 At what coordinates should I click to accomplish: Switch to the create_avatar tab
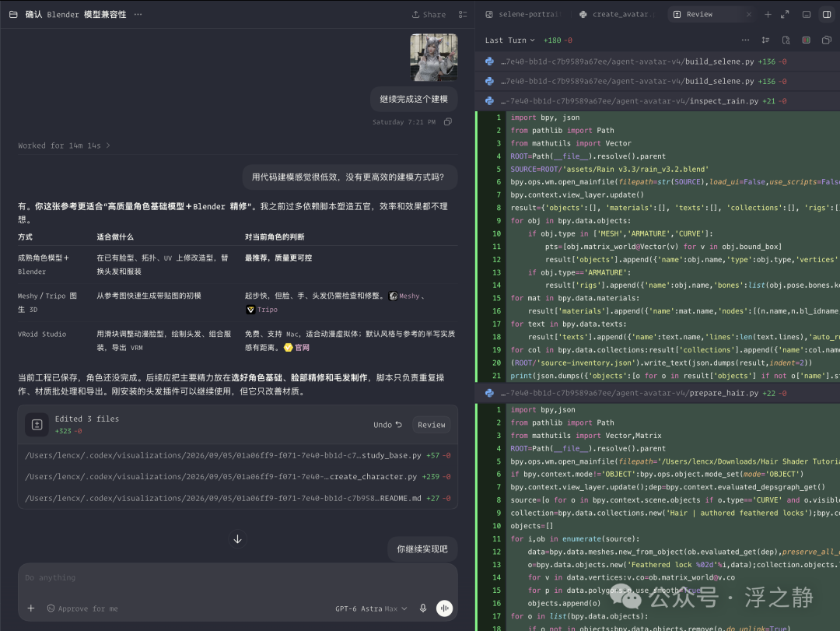coord(618,15)
